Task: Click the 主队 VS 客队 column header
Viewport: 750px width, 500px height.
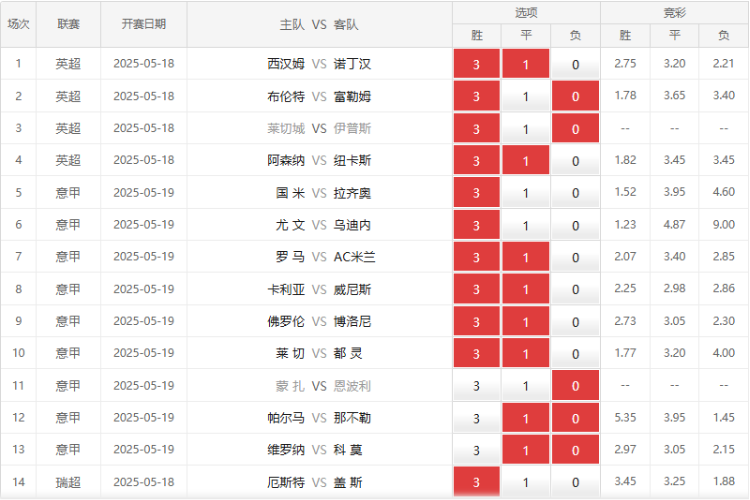Action: (x=320, y=24)
